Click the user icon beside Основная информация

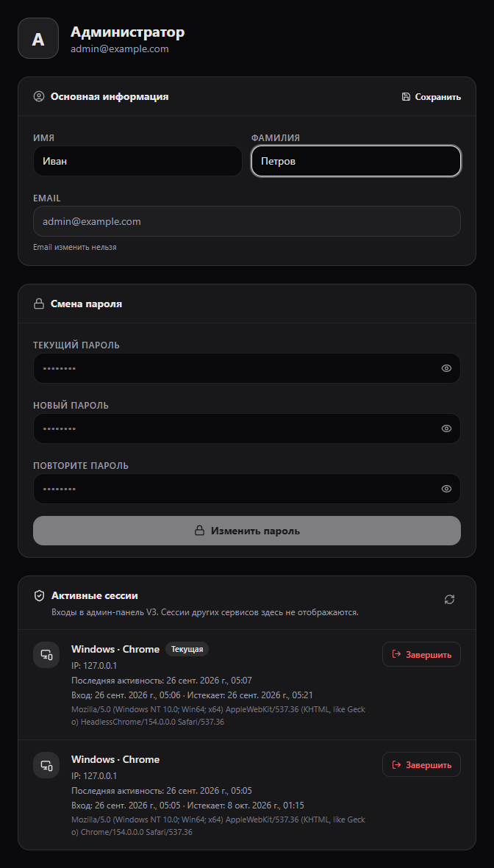pyautogui.click(x=39, y=96)
